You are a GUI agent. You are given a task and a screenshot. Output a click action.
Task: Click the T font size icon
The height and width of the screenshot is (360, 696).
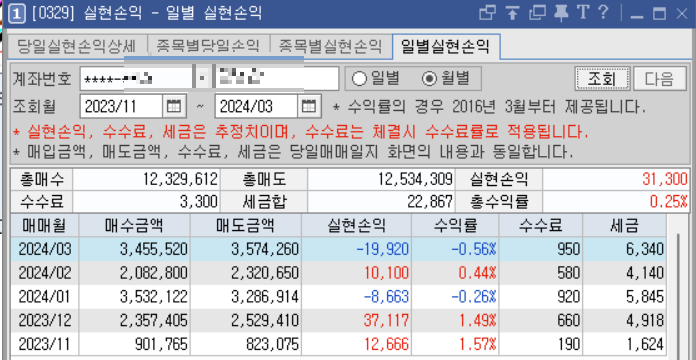pos(583,13)
